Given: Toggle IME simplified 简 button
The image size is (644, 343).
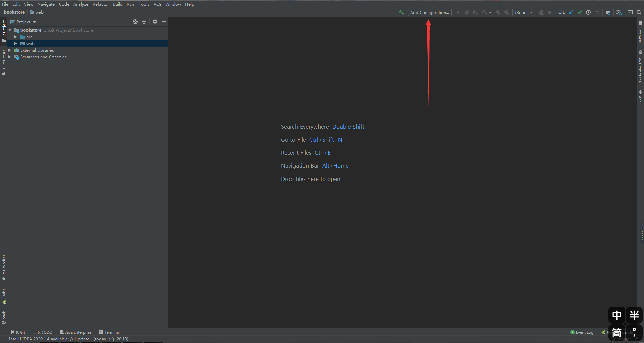Looking at the screenshot, I should click(617, 333).
